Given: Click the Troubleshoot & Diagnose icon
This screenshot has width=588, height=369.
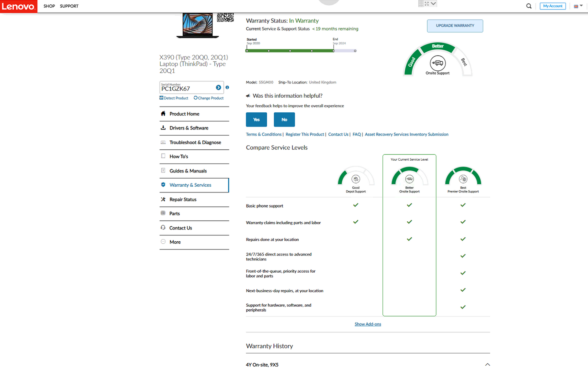Looking at the screenshot, I should pos(163,142).
